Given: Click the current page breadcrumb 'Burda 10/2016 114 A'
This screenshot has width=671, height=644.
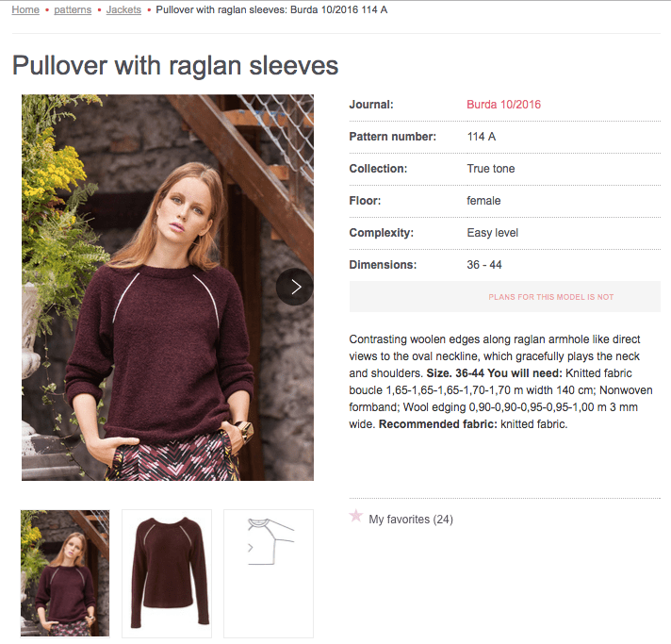Looking at the screenshot, I should click(x=271, y=9).
